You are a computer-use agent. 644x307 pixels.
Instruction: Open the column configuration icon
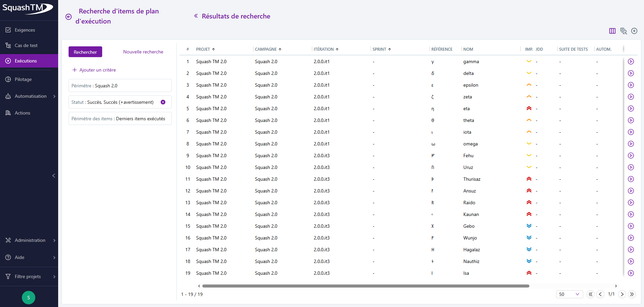tap(612, 31)
